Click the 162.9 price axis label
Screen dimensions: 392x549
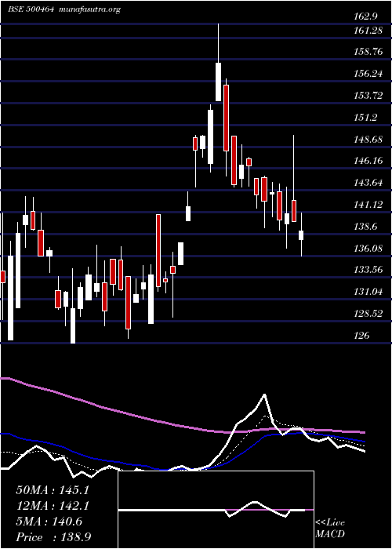tap(365, 16)
